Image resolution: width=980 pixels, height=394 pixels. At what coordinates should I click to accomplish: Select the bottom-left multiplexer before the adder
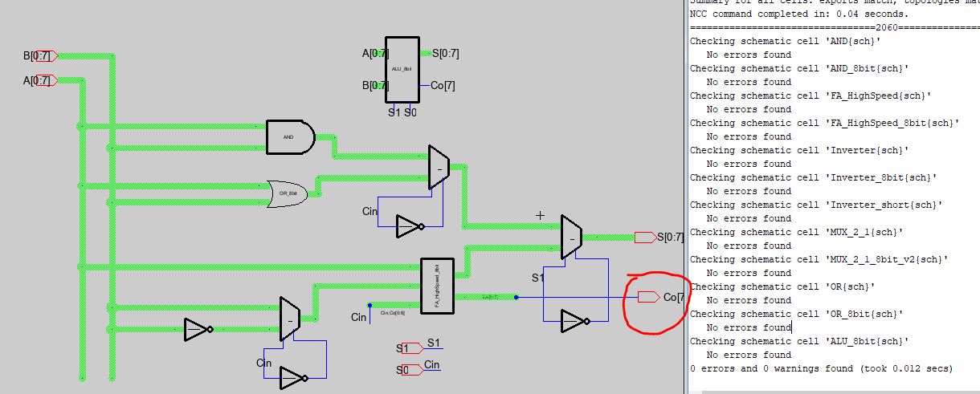coord(289,319)
